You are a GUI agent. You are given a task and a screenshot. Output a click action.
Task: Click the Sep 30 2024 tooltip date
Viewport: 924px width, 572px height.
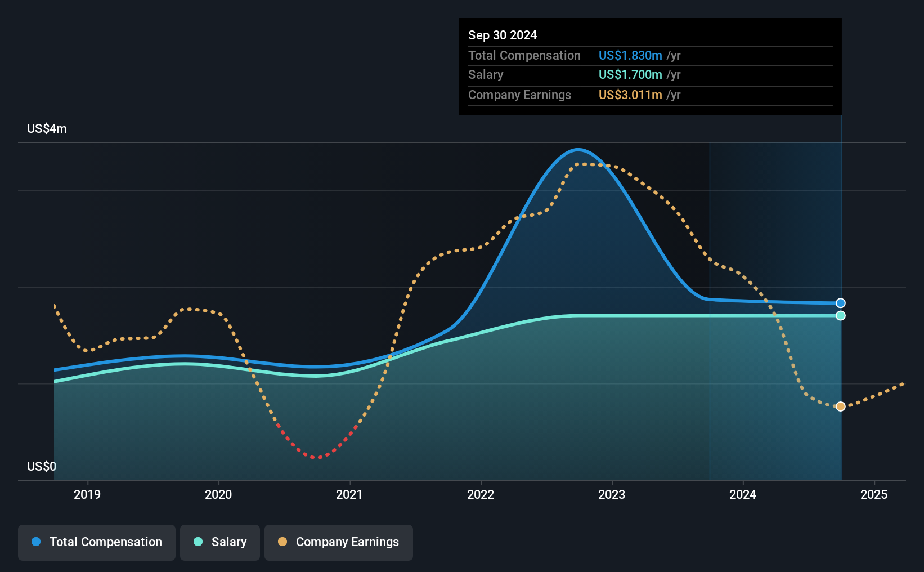[x=503, y=35]
